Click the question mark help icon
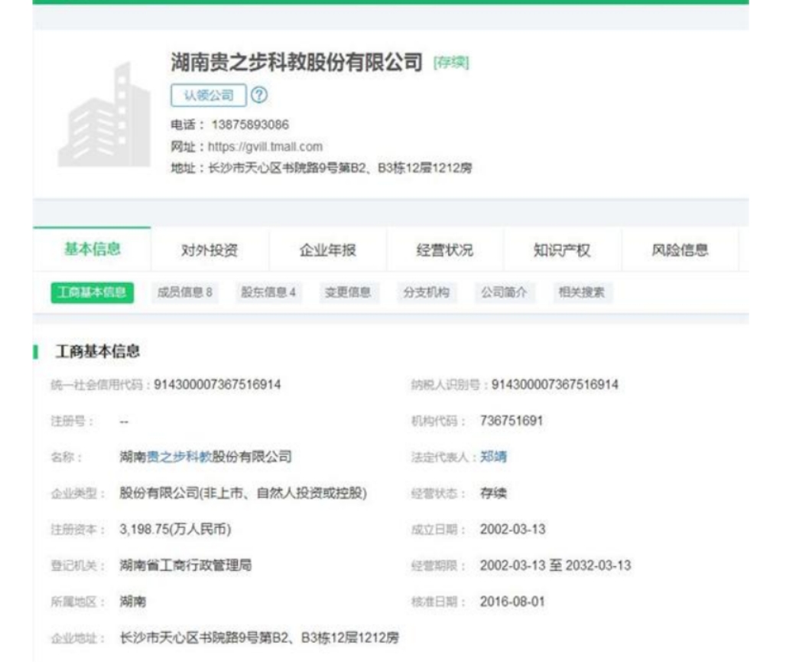This screenshot has height=671, width=812. click(260, 96)
